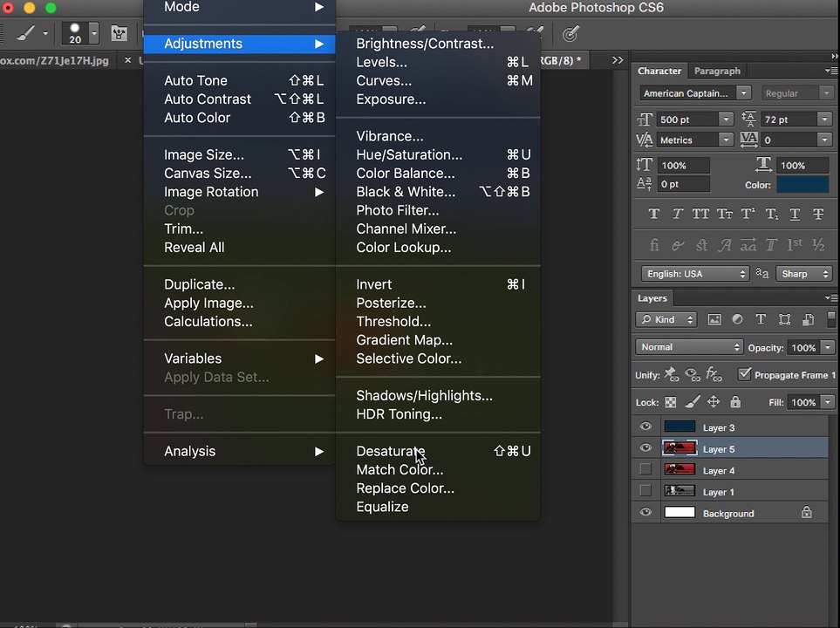Apply Subscript text style
The image size is (840, 628).
pos(771,215)
